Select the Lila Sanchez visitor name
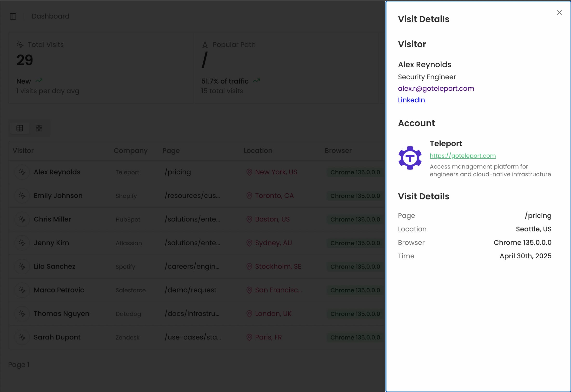 (x=54, y=267)
